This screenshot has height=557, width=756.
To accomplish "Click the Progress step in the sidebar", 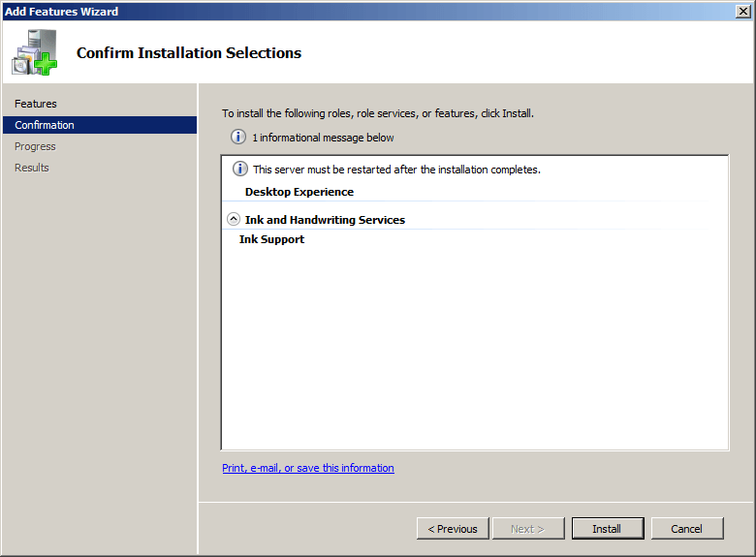I will point(35,146).
